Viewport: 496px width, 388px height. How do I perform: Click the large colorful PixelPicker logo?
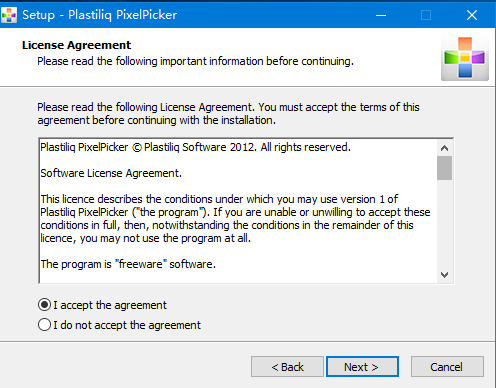tap(465, 58)
